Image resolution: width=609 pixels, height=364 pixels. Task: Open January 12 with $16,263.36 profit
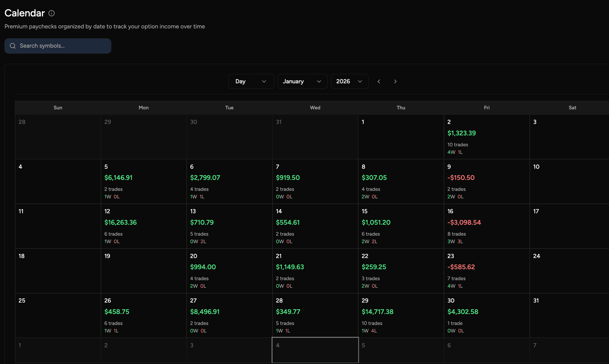point(143,226)
